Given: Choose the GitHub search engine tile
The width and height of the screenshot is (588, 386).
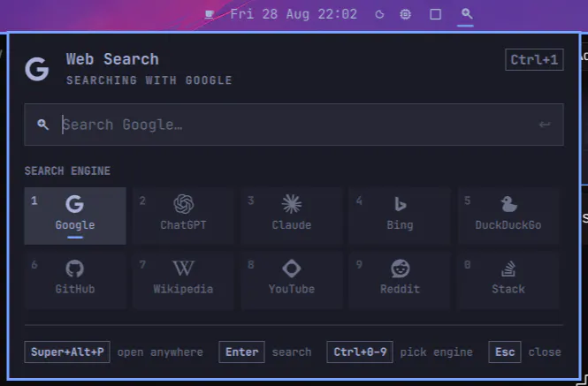Looking at the screenshot, I should tap(75, 280).
